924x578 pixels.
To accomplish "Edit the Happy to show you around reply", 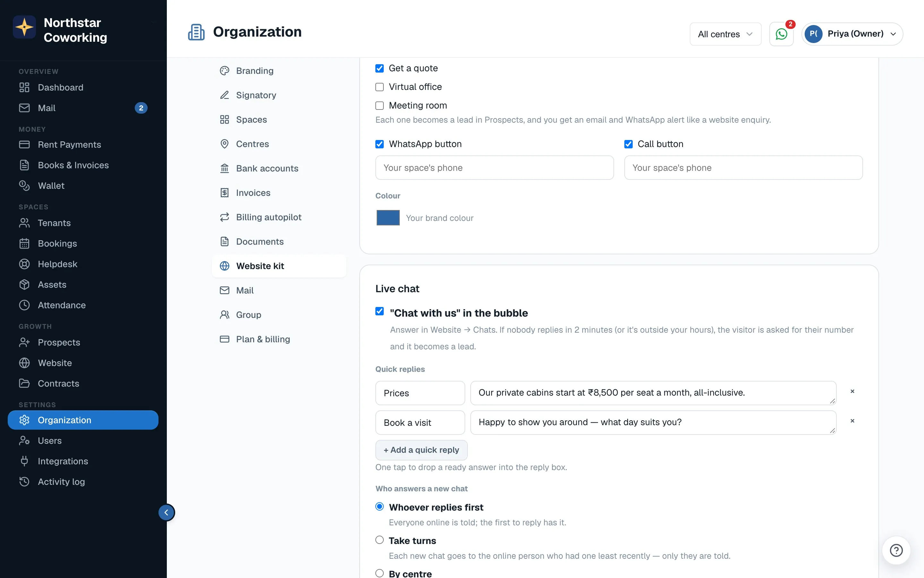I will [x=653, y=422].
